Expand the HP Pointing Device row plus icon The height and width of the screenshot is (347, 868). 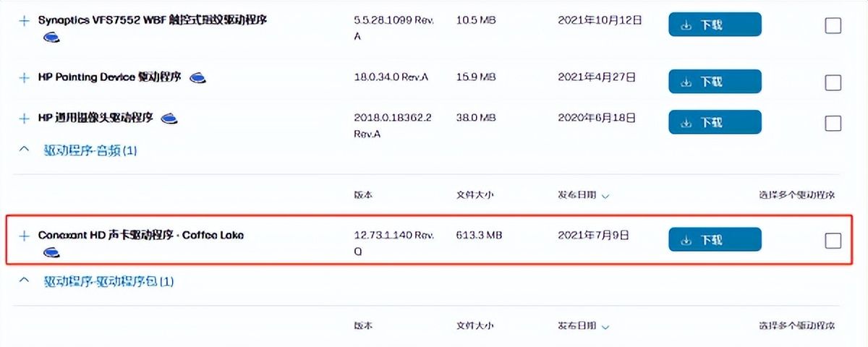(24, 77)
